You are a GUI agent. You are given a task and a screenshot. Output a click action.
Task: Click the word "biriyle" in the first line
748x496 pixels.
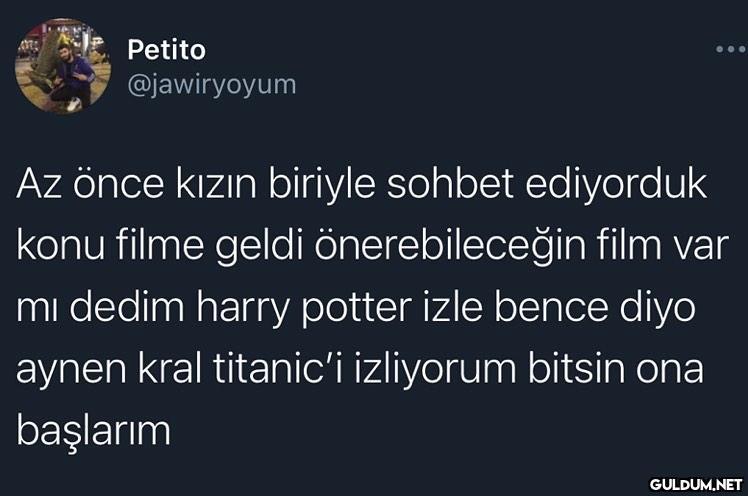(x=322, y=184)
